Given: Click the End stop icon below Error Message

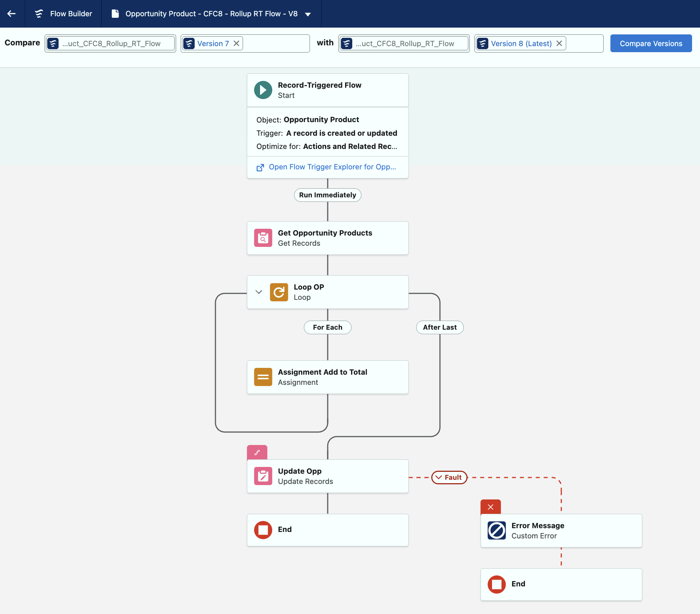Looking at the screenshot, I should pos(497,584).
